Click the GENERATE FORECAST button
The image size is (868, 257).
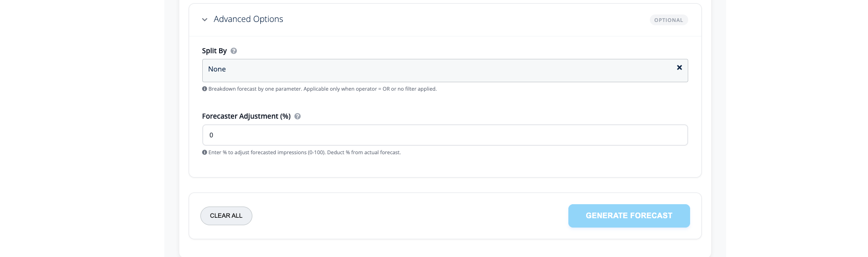(x=629, y=216)
